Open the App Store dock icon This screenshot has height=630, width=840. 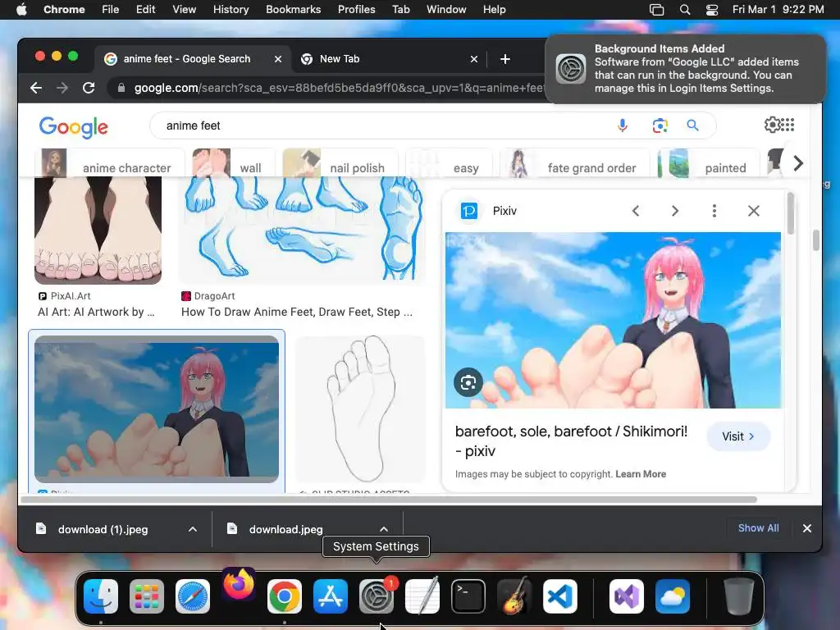click(x=331, y=596)
